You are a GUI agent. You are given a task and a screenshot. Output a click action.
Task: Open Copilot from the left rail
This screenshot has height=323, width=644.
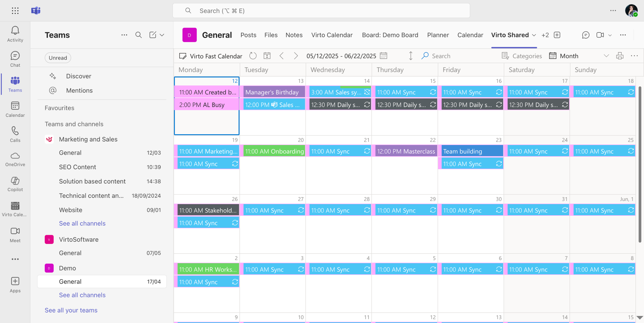[15, 184]
